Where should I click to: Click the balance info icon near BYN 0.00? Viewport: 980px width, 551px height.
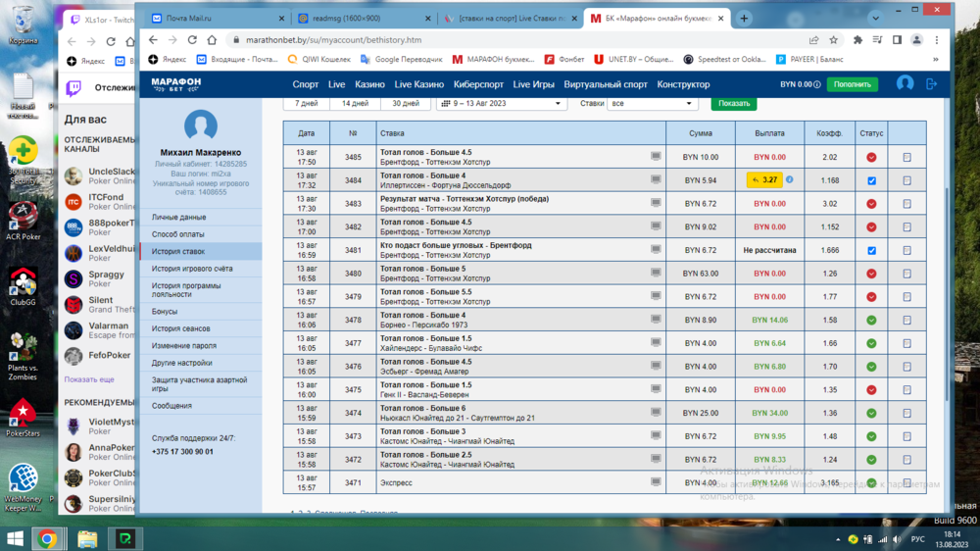817,84
